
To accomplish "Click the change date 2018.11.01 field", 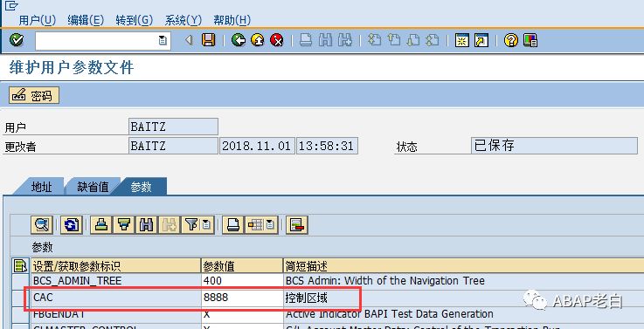I will [258, 146].
